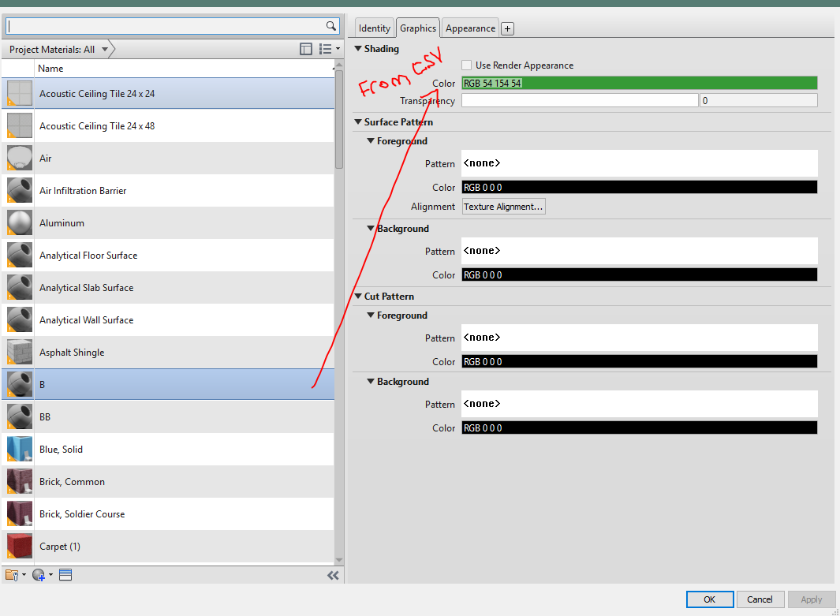
Task: Collapse the library panel with double-chevron icon
Action: [x=333, y=575]
